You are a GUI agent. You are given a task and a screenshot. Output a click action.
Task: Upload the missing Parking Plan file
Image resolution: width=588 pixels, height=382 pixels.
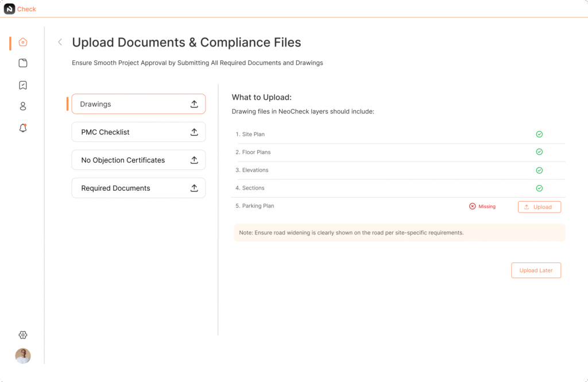(539, 207)
